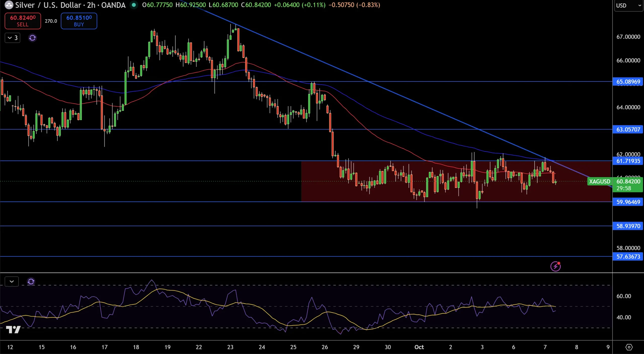Click the 23 date on time axis
The image size is (644, 354).
click(230, 347)
